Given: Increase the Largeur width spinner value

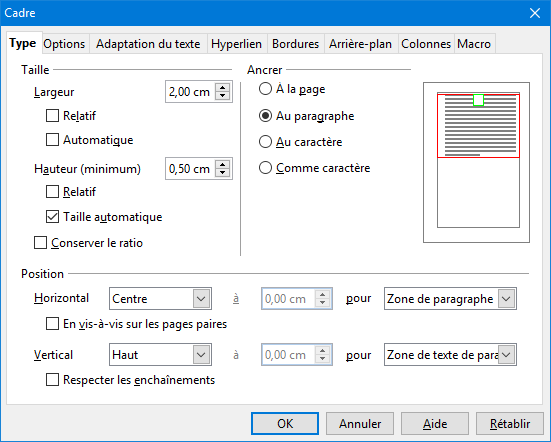Looking at the screenshot, I should 222,88.
